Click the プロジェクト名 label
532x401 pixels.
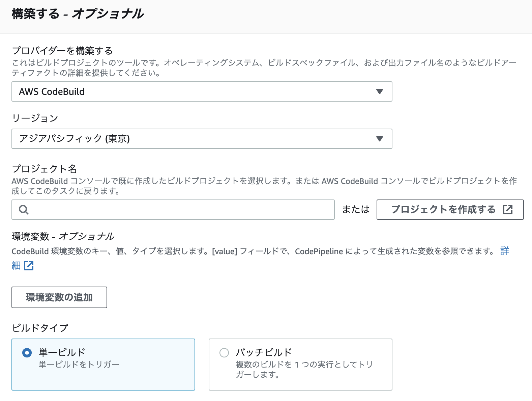(x=45, y=169)
